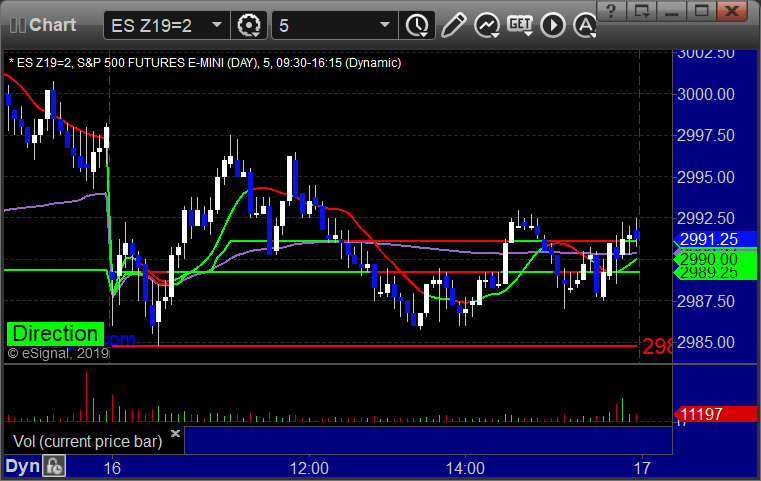Viewport: 761px width, 481px height.
Task: Open the studies chart-line icon menu
Action: (x=487, y=25)
